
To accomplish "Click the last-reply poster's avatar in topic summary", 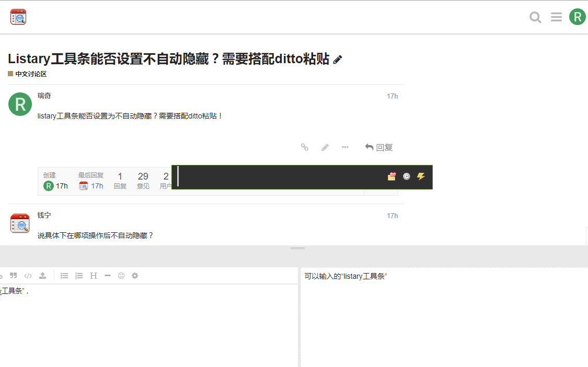I will click(83, 186).
